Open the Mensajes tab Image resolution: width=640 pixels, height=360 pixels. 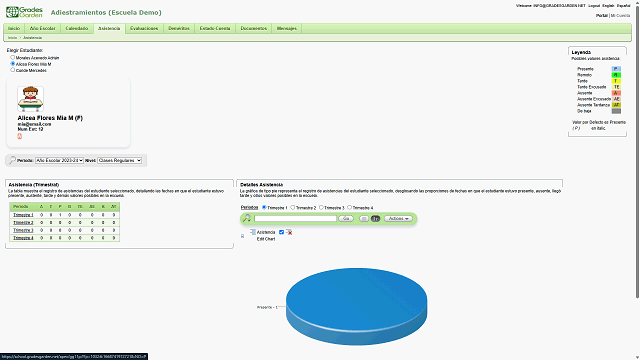(x=287, y=28)
